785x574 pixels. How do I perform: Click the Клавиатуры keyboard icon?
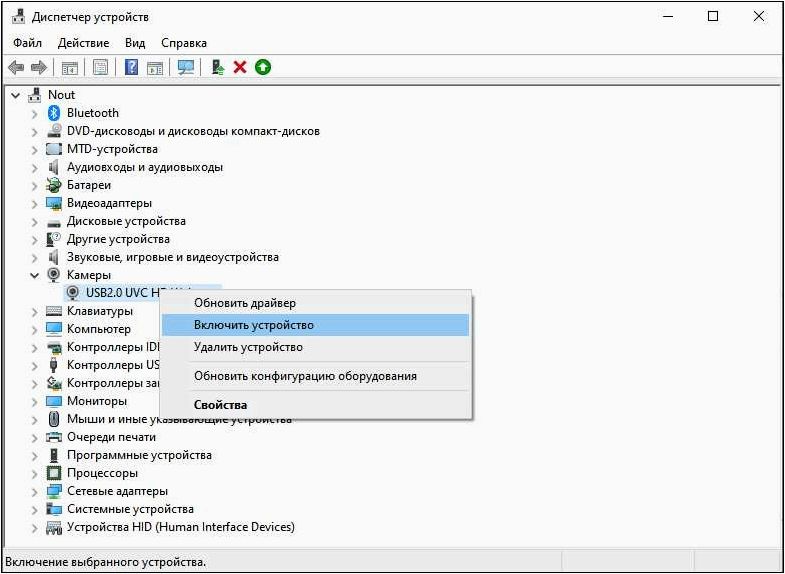[x=54, y=311]
